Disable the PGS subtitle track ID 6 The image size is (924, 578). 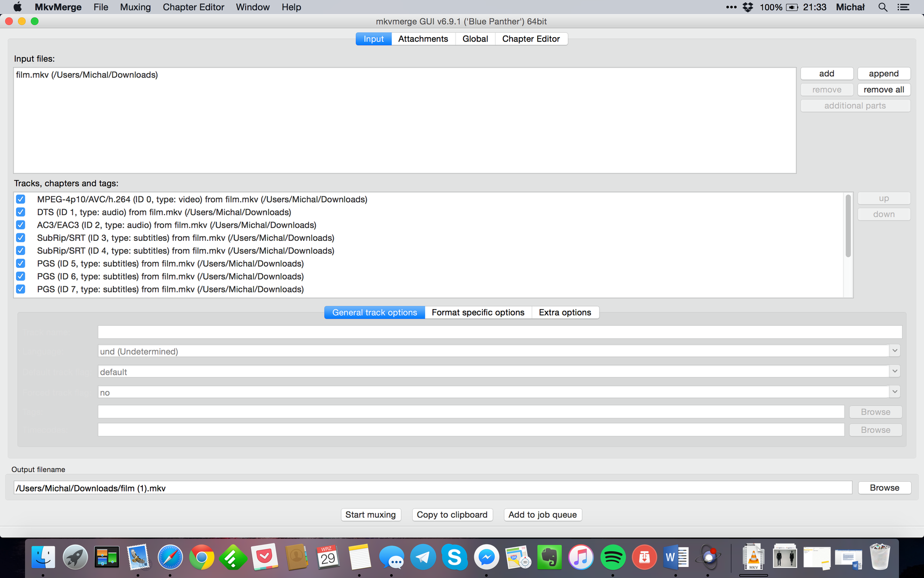pos(20,276)
